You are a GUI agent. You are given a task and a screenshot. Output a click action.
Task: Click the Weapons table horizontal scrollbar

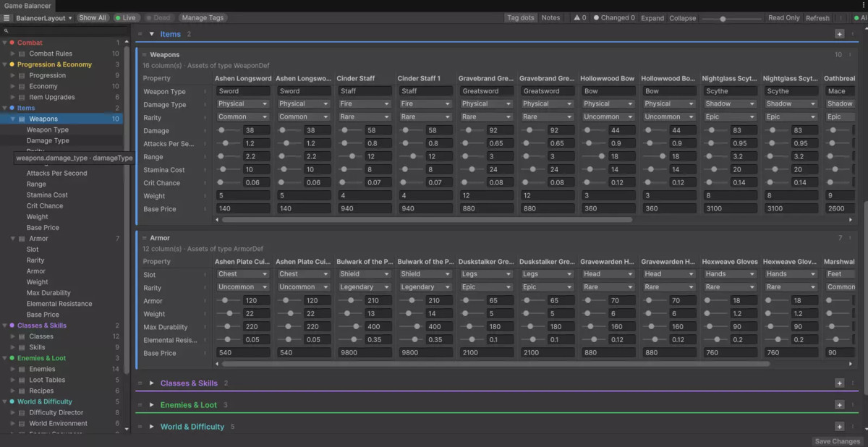click(425, 220)
